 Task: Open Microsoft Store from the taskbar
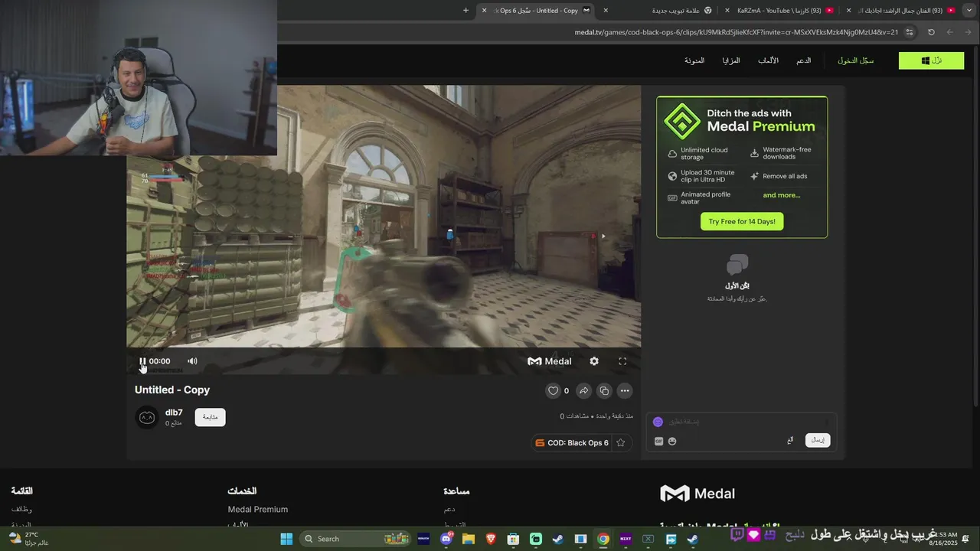[x=514, y=539]
